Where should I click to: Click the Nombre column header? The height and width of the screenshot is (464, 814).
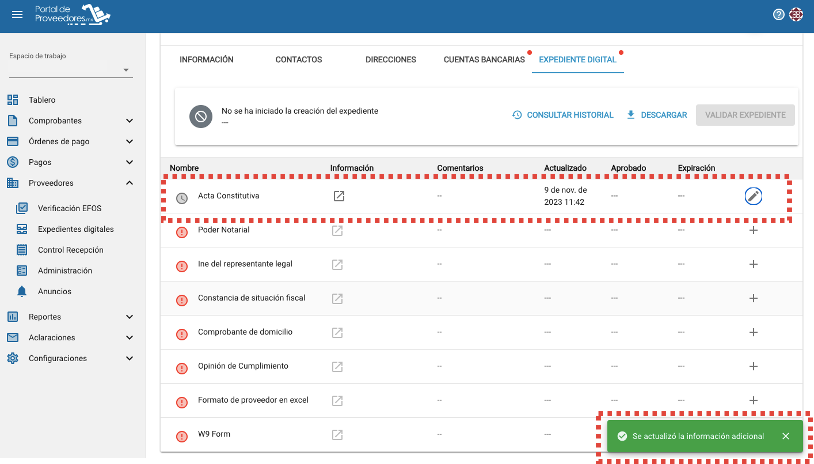click(x=184, y=168)
